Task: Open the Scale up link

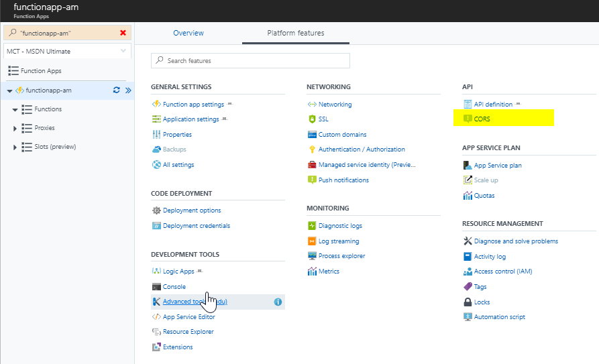Action: point(486,180)
